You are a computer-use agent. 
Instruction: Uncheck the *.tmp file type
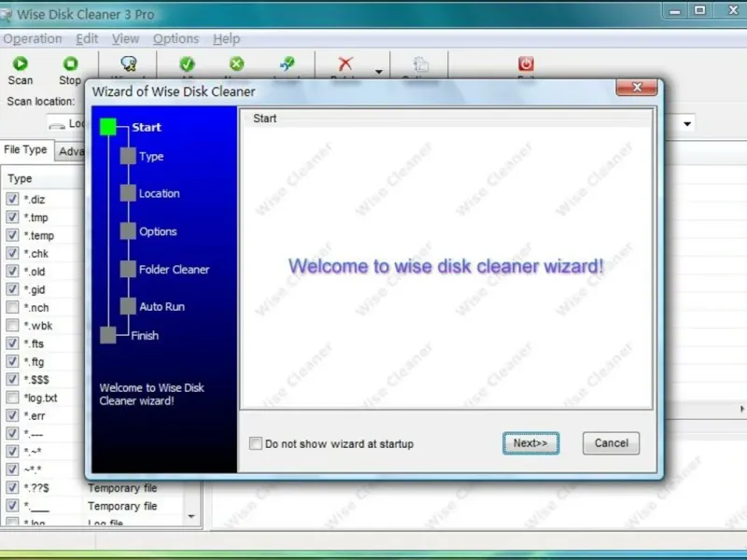12,217
